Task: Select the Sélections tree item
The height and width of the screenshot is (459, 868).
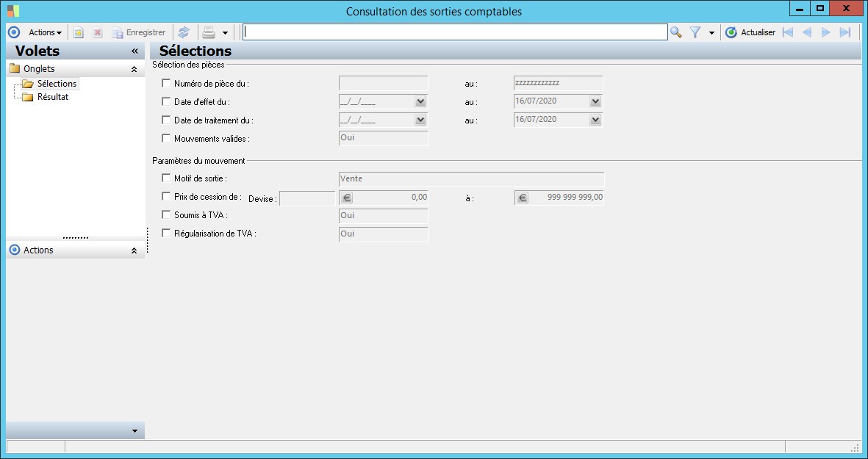Action: tap(57, 84)
